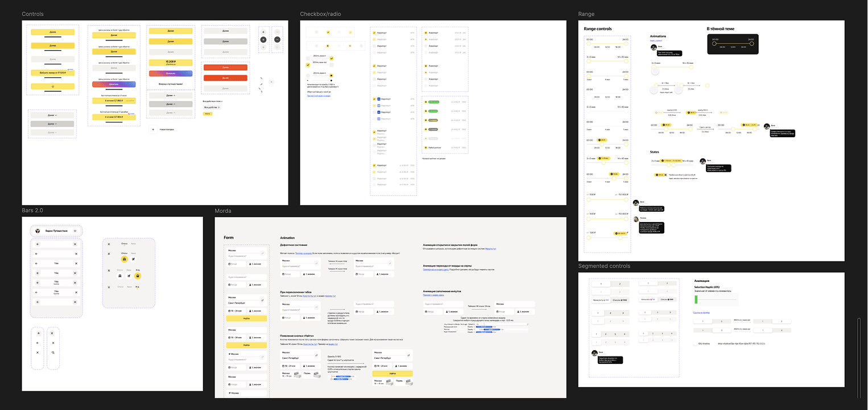Open the comment avatar beside the States slider
The width and height of the screenshot is (868, 410).
(x=702, y=161)
